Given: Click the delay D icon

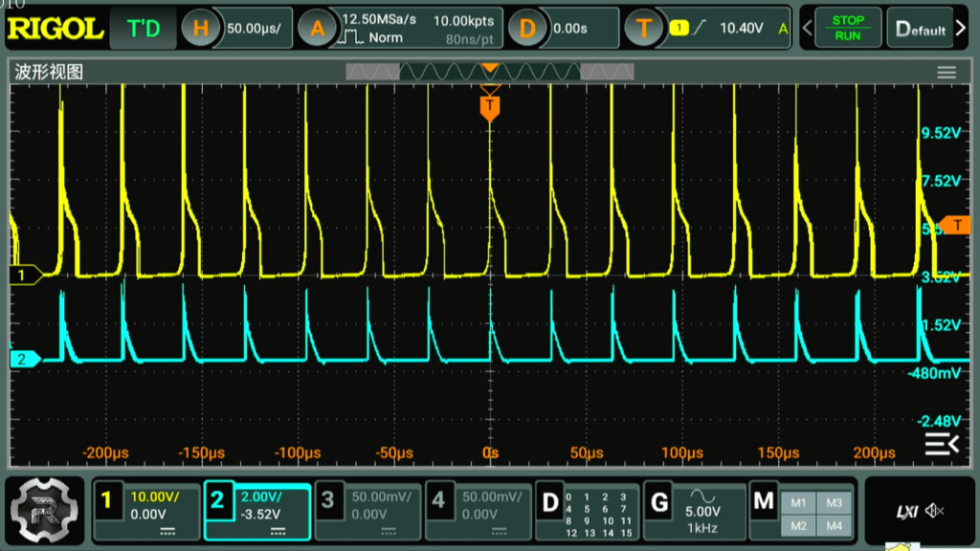Looking at the screenshot, I should [526, 29].
